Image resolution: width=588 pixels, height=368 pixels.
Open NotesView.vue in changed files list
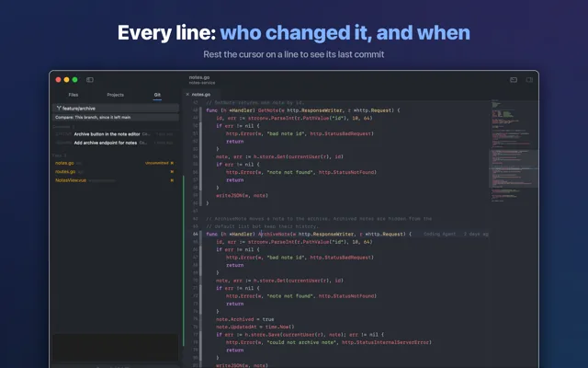tap(71, 180)
